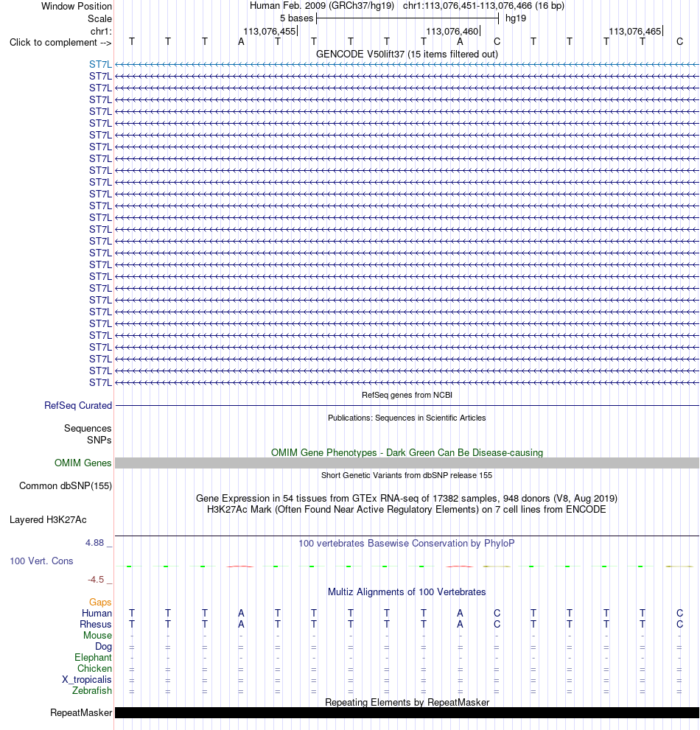Image resolution: width=700 pixels, height=730 pixels.
Task: Click 'Publications: Sequences in Scientific Articles' title
Action: (407, 418)
